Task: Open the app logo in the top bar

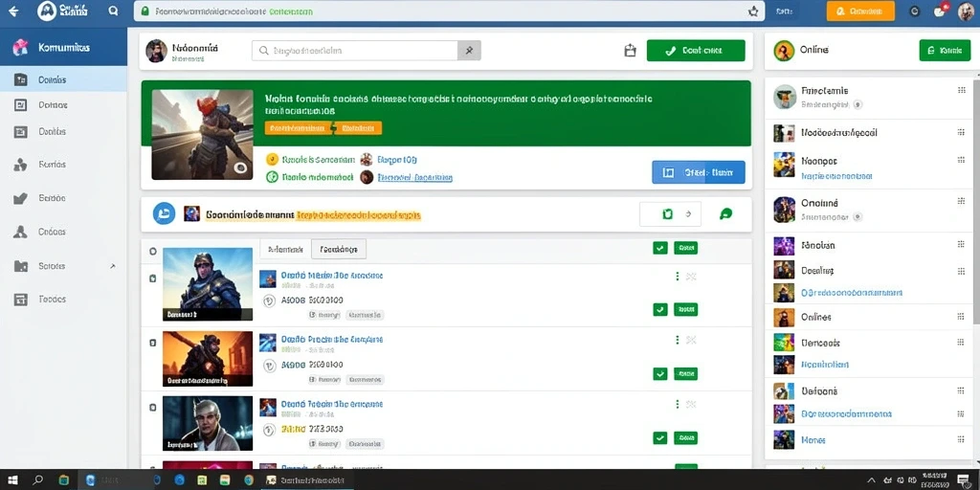Action: (47, 11)
